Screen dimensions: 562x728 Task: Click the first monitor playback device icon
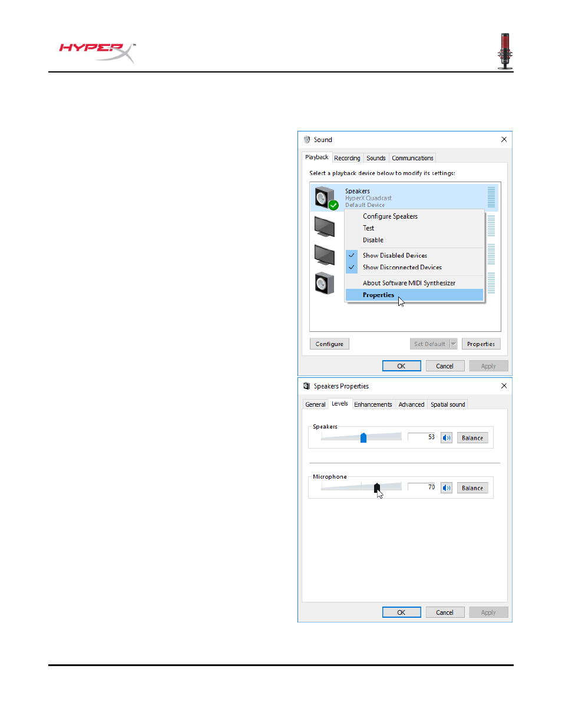point(325,226)
